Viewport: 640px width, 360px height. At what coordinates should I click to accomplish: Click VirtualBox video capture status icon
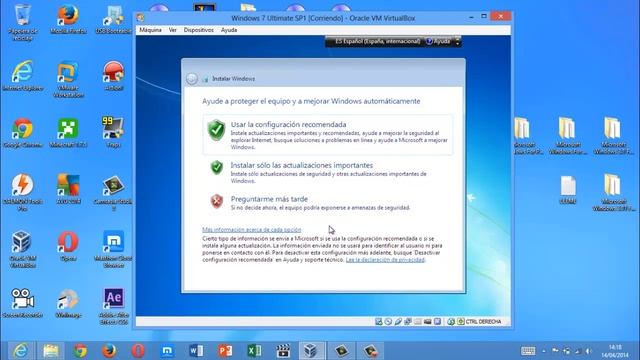click(427, 322)
